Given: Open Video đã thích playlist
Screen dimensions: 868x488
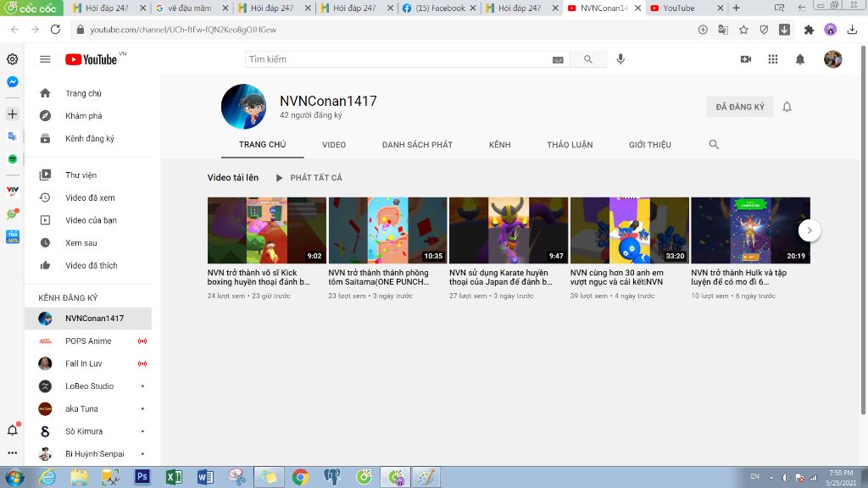Looking at the screenshot, I should pyautogui.click(x=88, y=265).
